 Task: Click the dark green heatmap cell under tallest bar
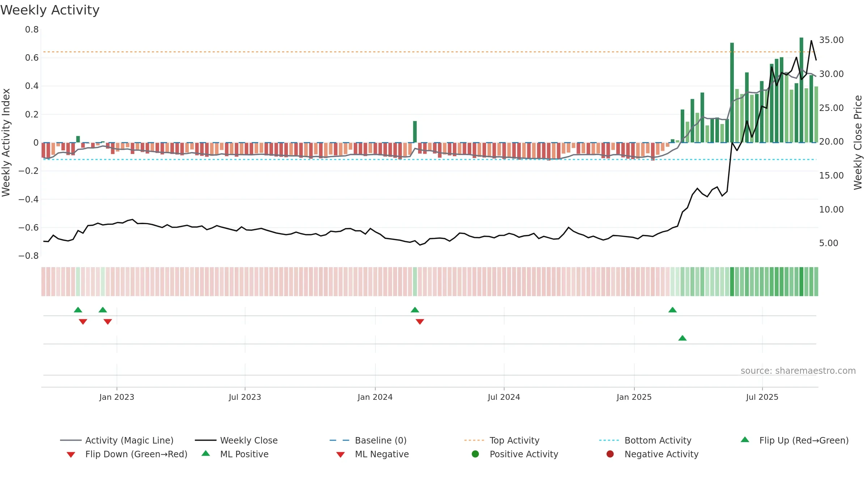801,282
